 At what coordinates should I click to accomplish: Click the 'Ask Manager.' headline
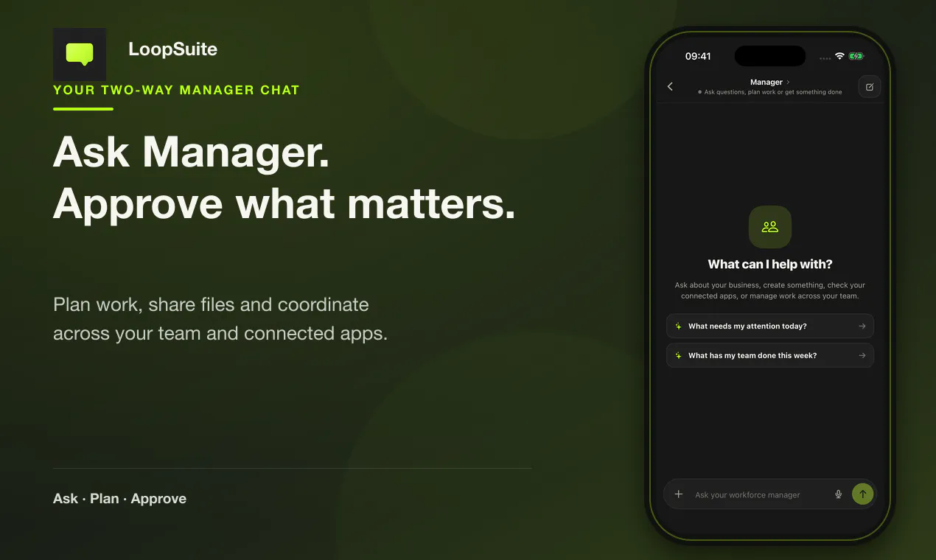[192, 153]
